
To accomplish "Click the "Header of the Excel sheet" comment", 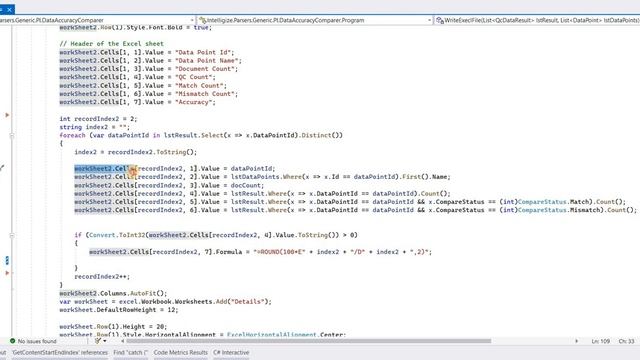I will pyautogui.click(x=111, y=44).
